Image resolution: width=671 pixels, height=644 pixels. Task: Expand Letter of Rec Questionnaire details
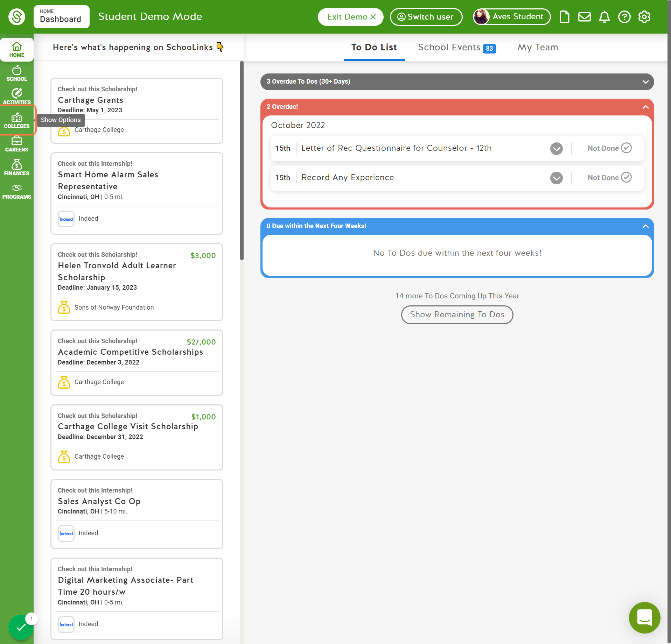556,148
